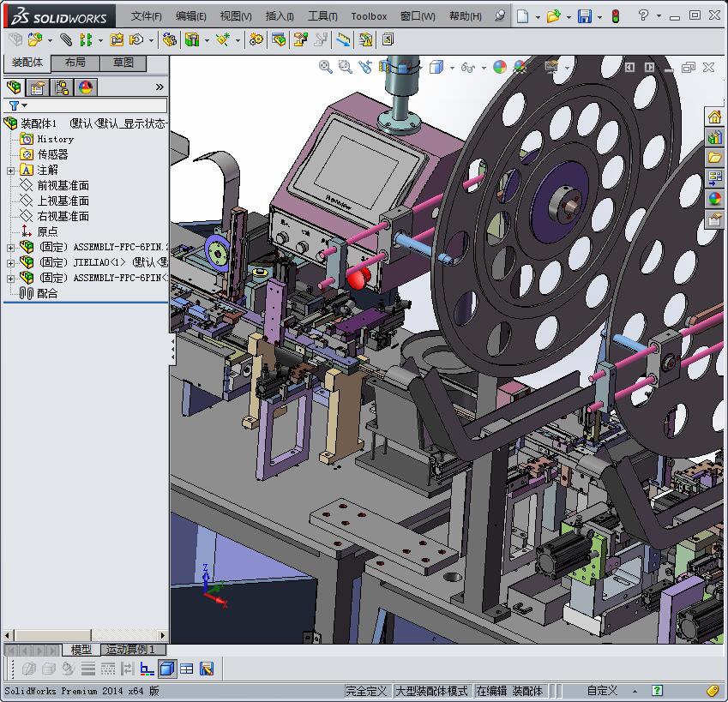The width and height of the screenshot is (728, 702).
Task: Click the Rebuild traffic light icon
Action: pos(615,16)
